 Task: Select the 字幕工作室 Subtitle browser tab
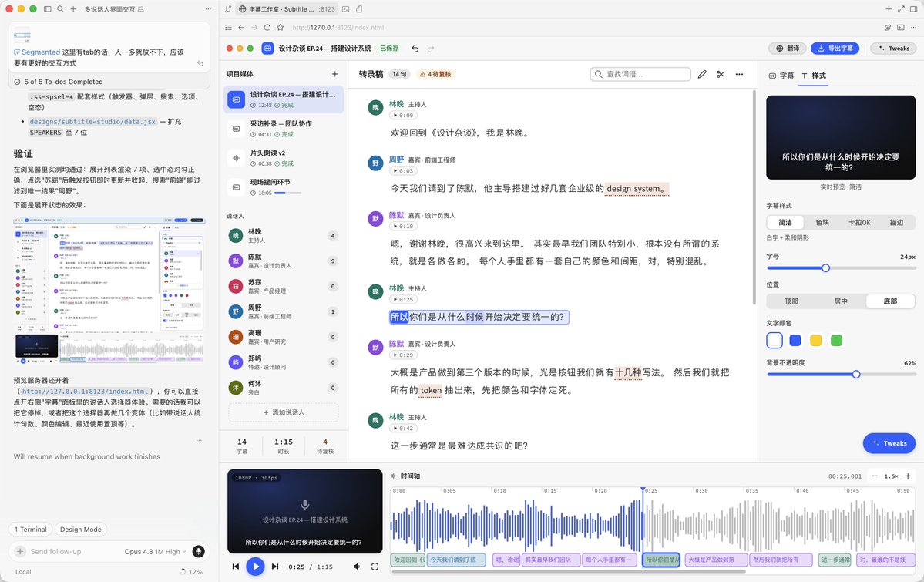pyautogui.click(x=287, y=9)
